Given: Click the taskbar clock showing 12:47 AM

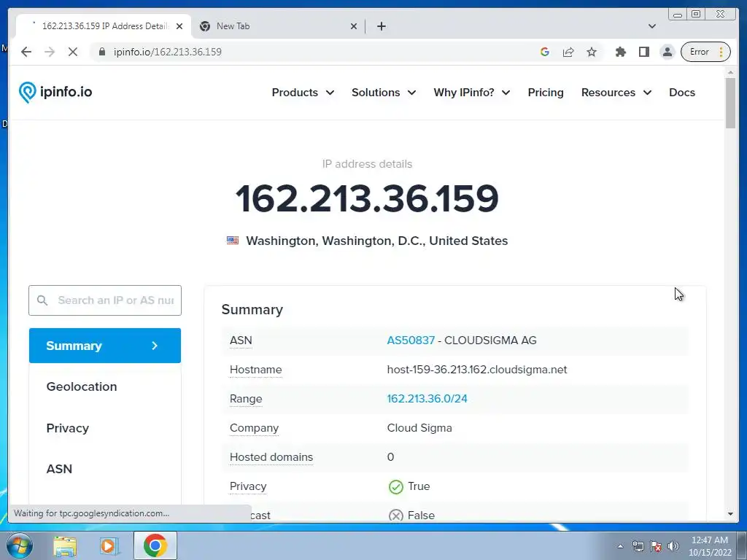Looking at the screenshot, I should [709, 546].
